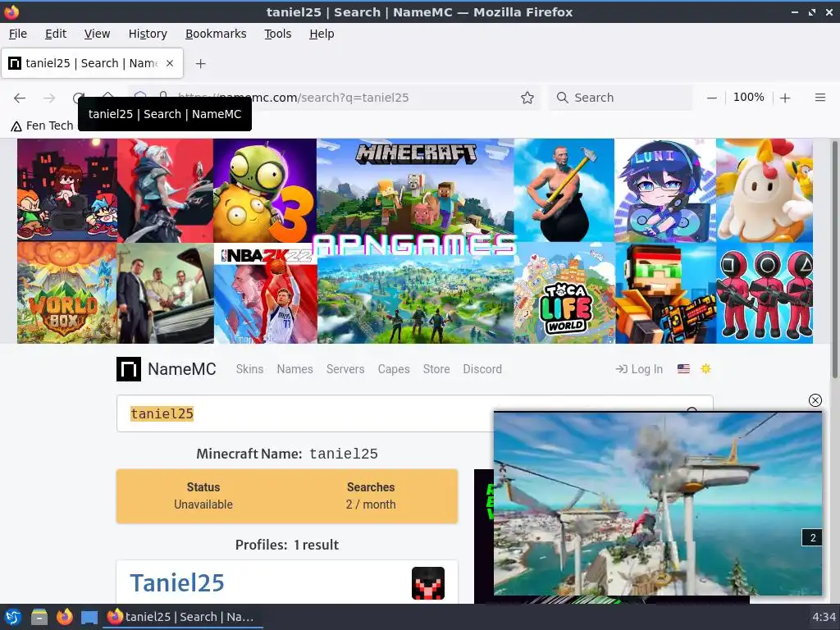Click the Luni character game tile

coord(664,190)
